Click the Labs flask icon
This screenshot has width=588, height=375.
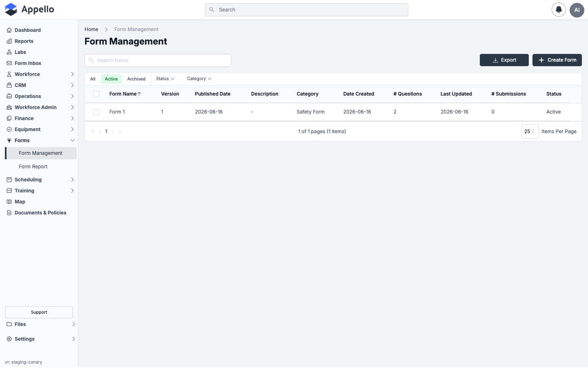[x=9, y=52]
